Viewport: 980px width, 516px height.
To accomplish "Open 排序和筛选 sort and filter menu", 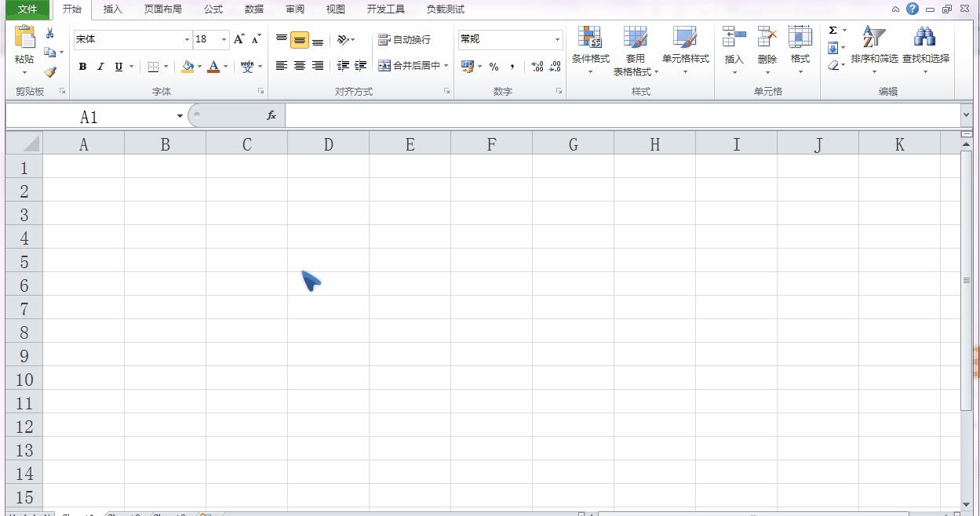I will click(x=874, y=50).
